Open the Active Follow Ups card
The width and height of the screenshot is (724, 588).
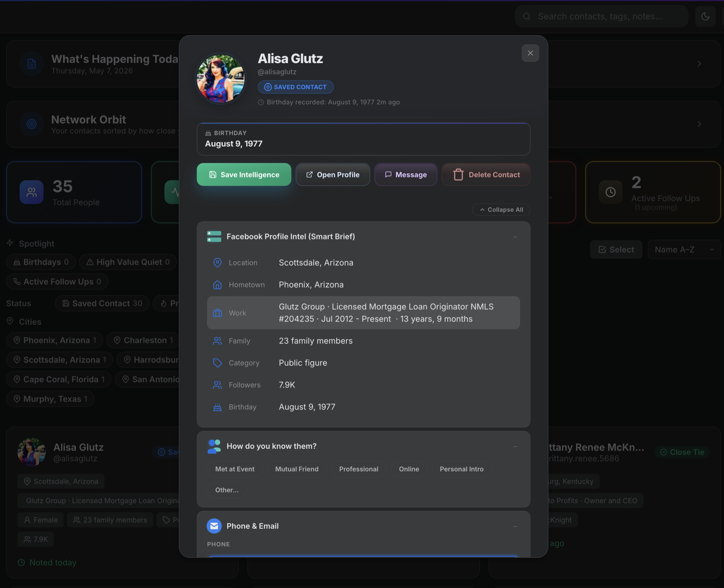(x=653, y=192)
